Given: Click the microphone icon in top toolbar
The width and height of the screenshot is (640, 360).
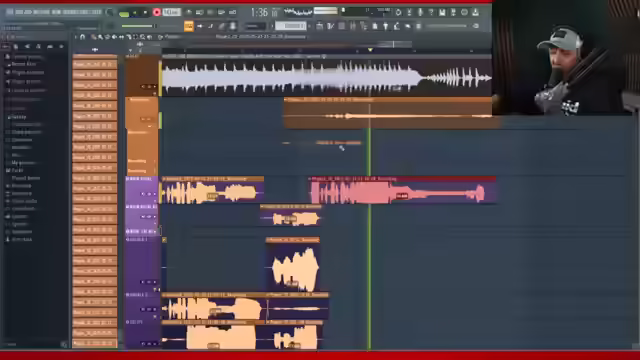Looking at the screenshot, I should pyautogui.click(x=420, y=12).
